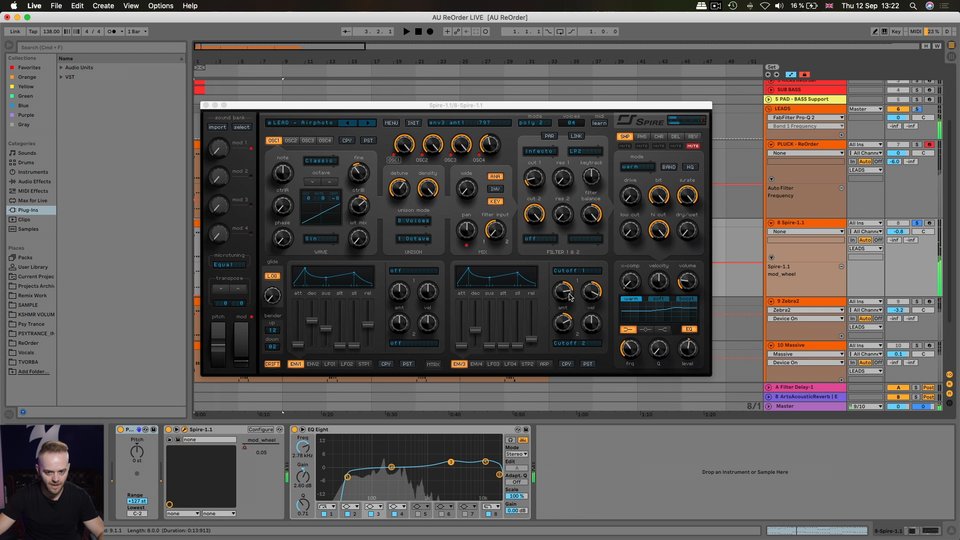Toggle the Spire ANA button
The height and width of the screenshot is (540, 960).
[x=495, y=176]
